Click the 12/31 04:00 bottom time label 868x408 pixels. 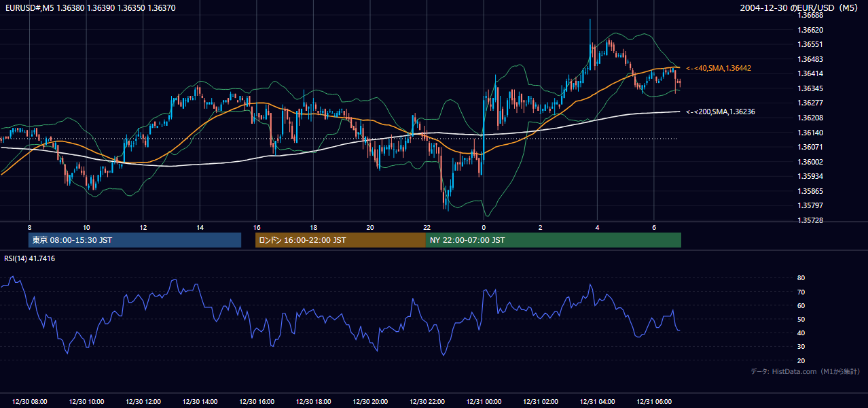coord(597,402)
